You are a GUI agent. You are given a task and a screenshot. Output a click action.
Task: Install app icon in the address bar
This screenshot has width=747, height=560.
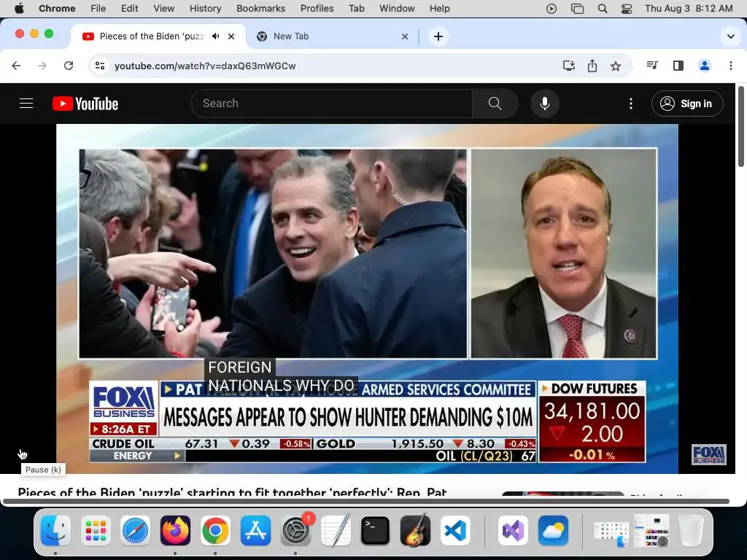pyautogui.click(x=569, y=66)
